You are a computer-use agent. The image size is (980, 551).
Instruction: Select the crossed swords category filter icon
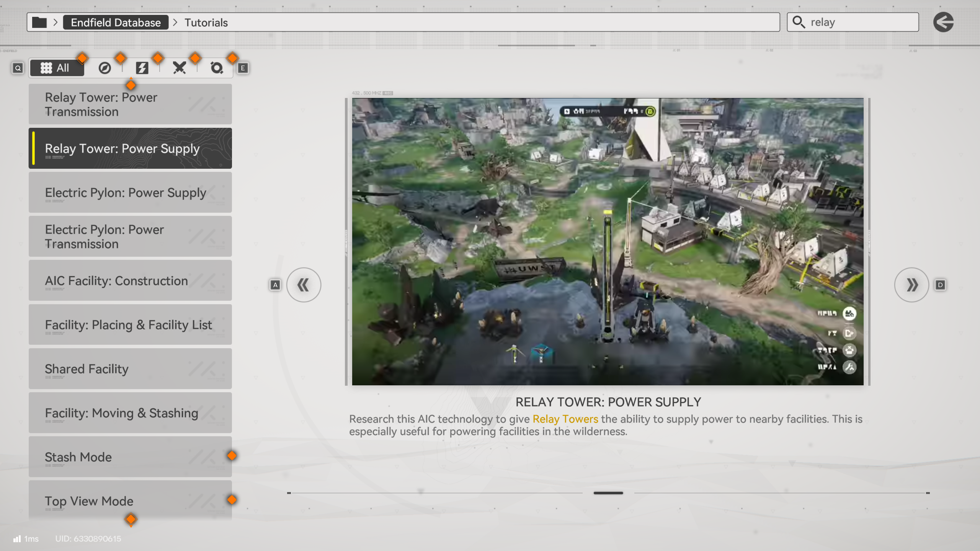(x=179, y=68)
